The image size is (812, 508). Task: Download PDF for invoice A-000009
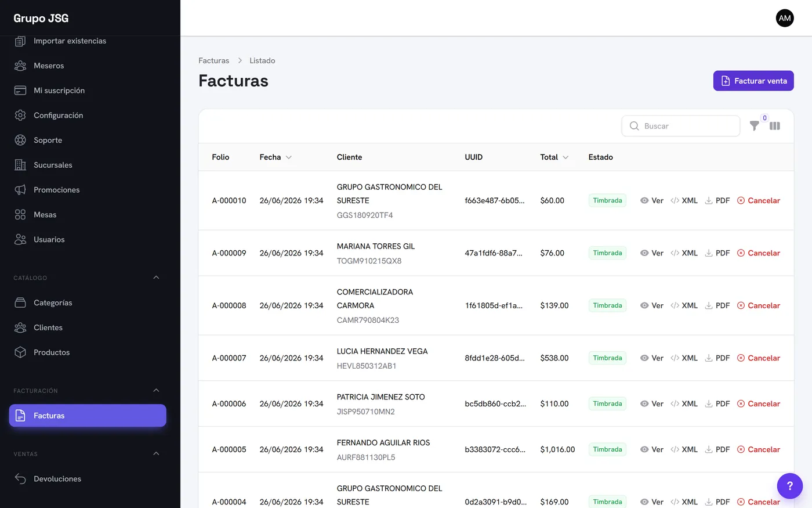coord(717,253)
